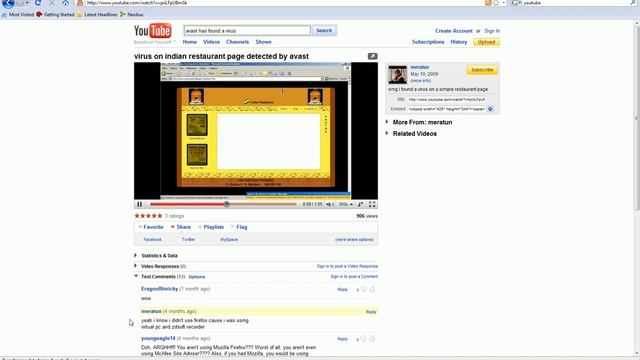Thumb down the youngeagle14 comment
The height and width of the screenshot is (360, 640).
[363, 339]
